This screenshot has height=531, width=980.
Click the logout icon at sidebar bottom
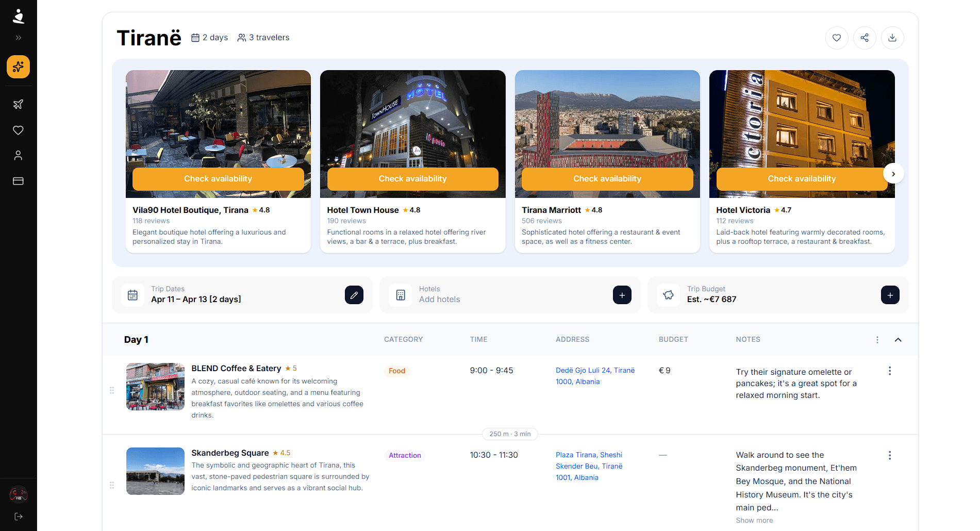coord(18,516)
